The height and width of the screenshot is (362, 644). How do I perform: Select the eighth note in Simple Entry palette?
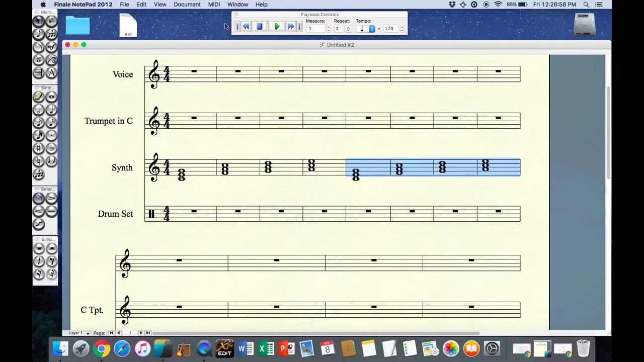(39, 122)
